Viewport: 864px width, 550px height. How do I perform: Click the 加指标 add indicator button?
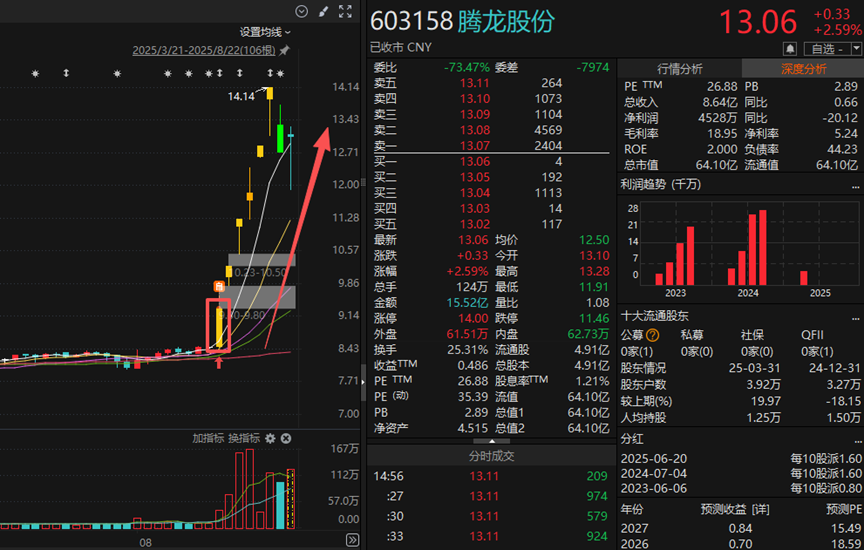(208, 439)
